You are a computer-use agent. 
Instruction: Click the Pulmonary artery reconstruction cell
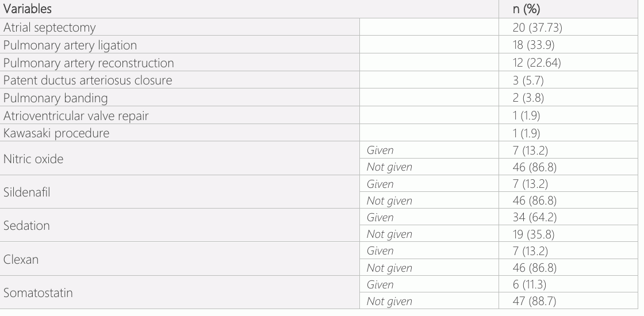pos(179,63)
